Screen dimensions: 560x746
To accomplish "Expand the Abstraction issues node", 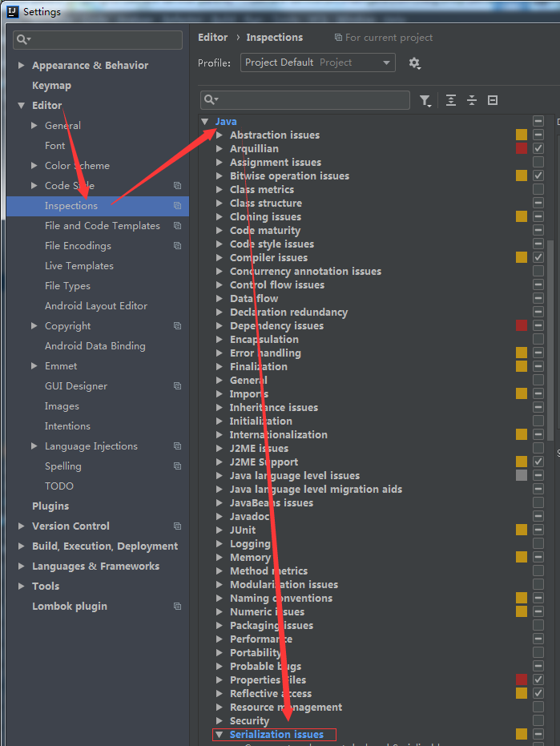I will pyautogui.click(x=220, y=135).
